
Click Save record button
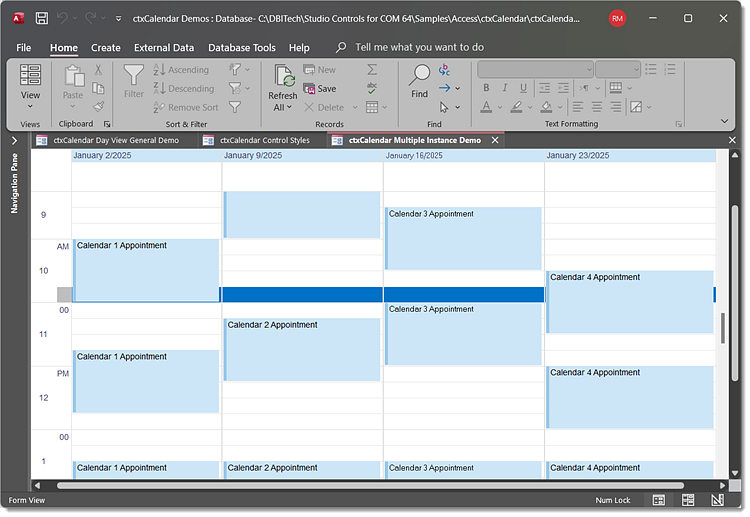click(320, 88)
